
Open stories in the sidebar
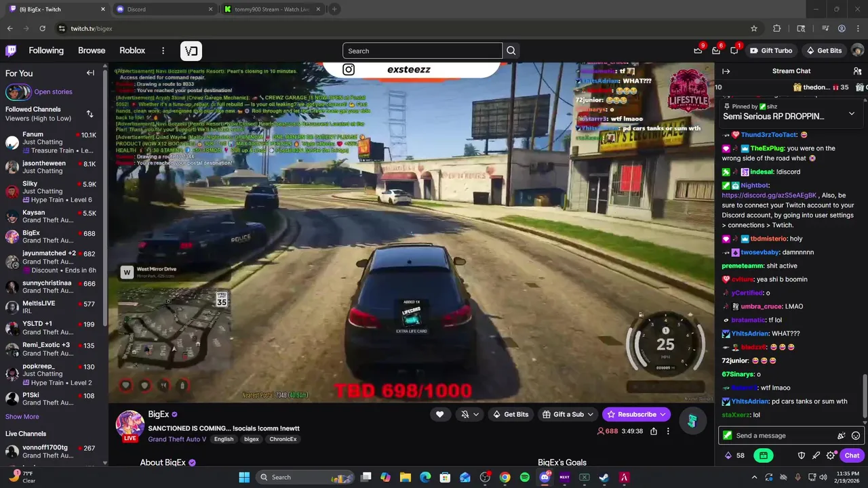53,92
